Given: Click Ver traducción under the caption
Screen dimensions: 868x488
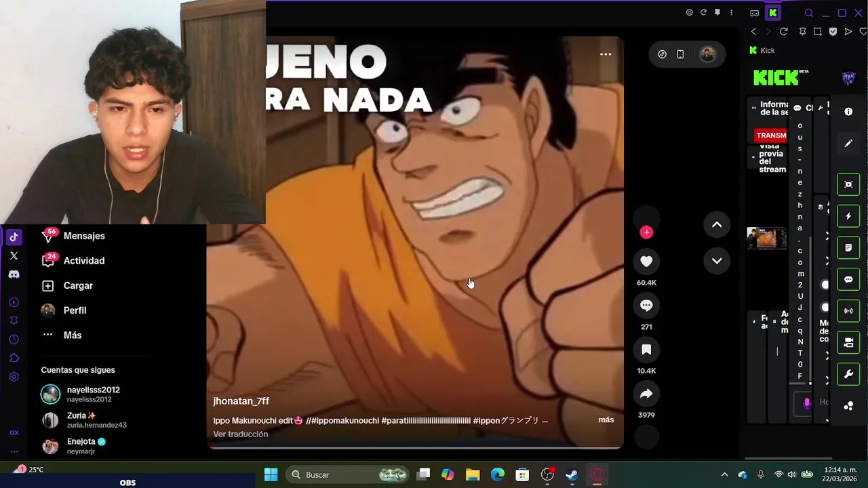Looking at the screenshot, I should coord(240,434).
